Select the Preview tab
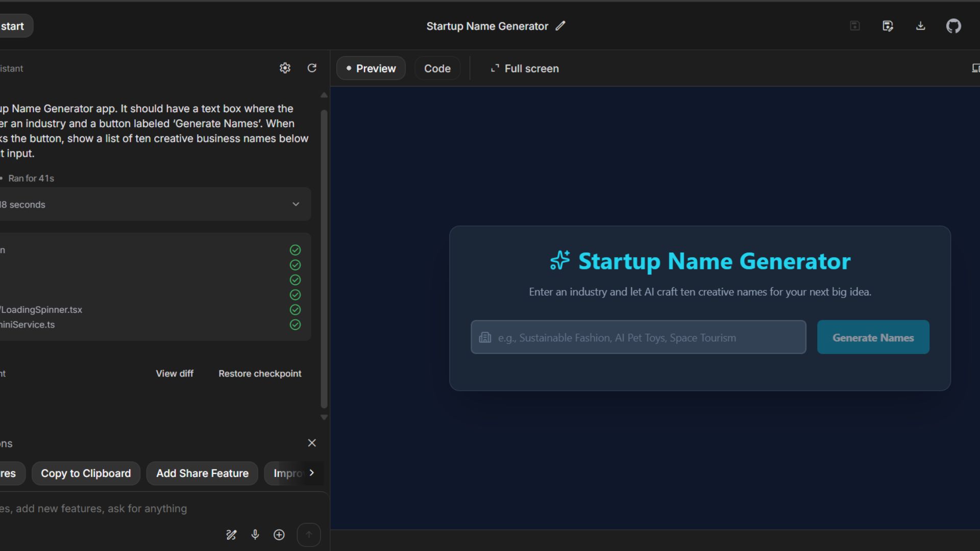 (371, 68)
